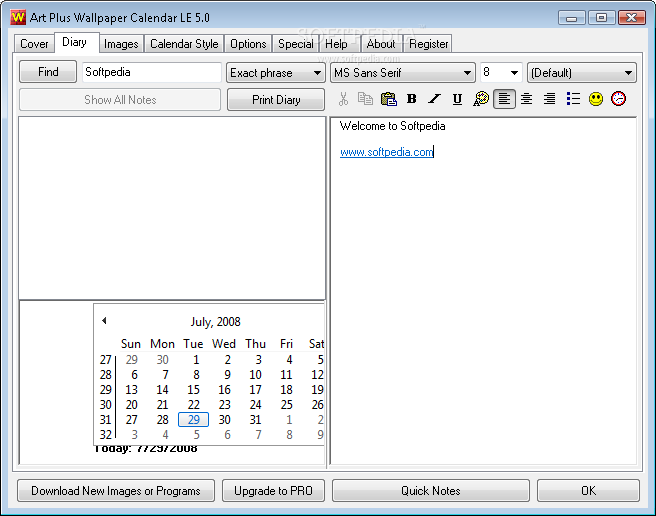656x516 pixels.
Task: Click the previous month arrow in calendar
Action: click(104, 321)
